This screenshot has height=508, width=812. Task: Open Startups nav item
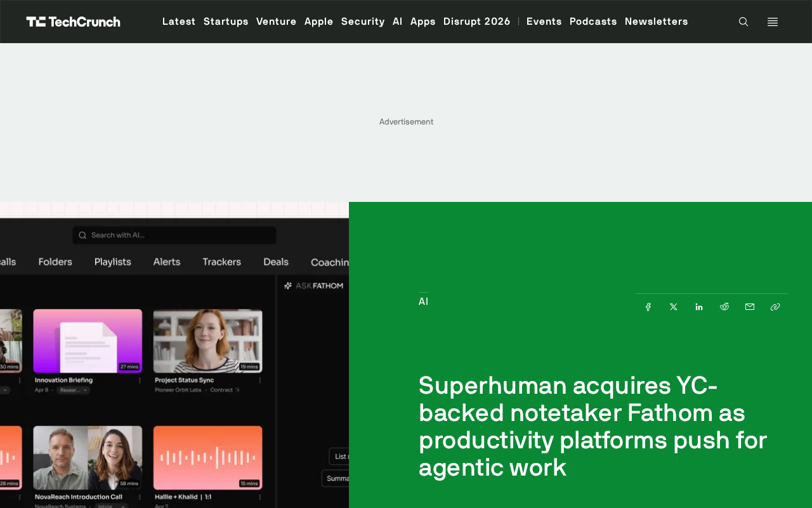pos(226,22)
